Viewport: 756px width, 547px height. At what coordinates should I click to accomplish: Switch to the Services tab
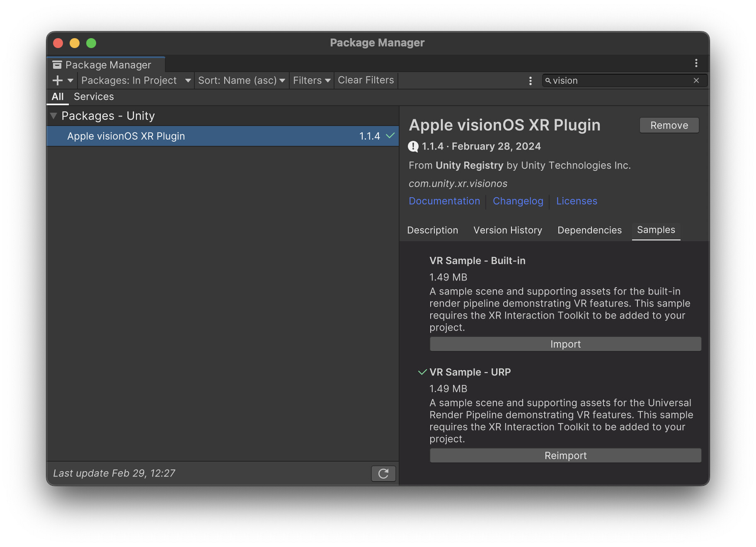pos(94,97)
